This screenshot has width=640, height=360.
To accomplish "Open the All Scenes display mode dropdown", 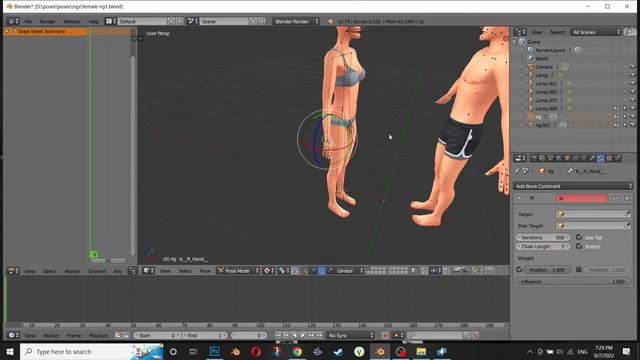I will (x=596, y=32).
